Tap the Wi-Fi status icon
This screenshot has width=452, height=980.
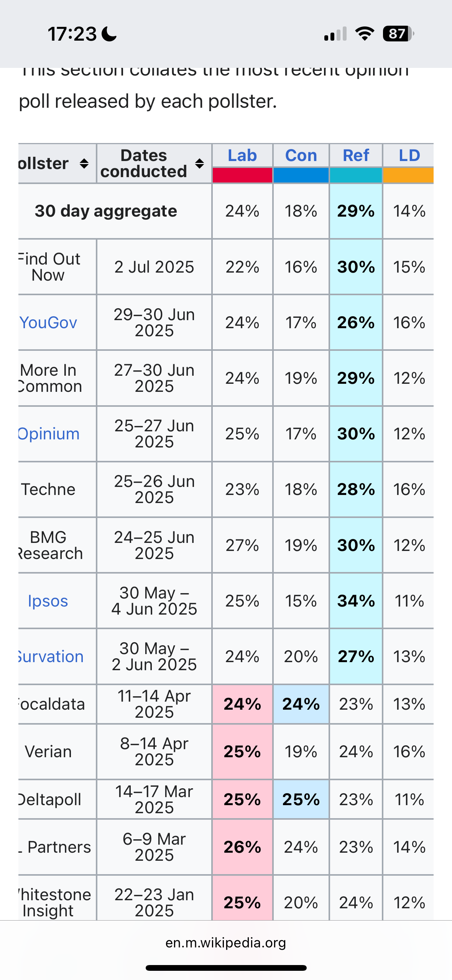point(365,34)
